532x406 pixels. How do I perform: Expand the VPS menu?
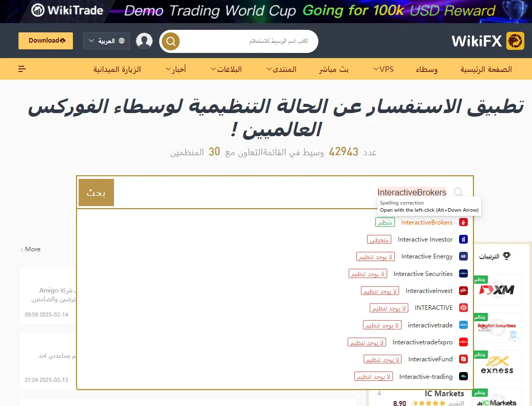[x=384, y=69]
